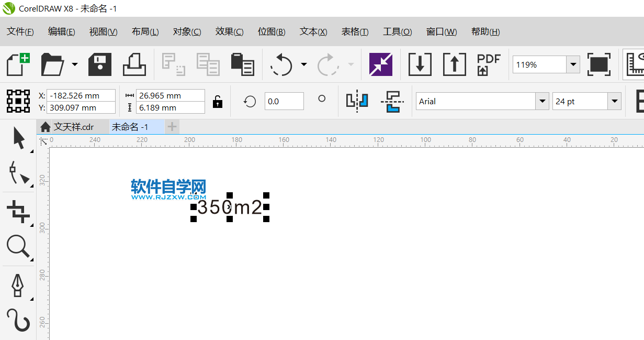Click the Export icon
The image size is (644, 340).
click(x=454, y=64)
